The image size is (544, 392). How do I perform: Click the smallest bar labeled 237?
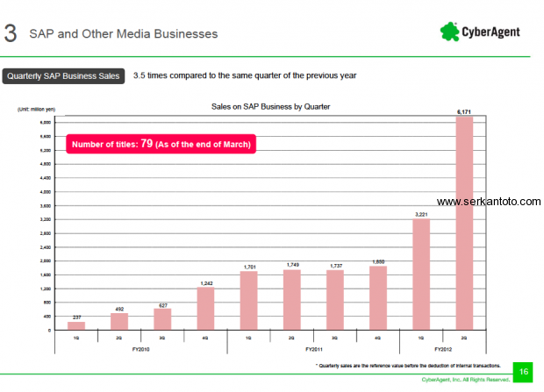tap(76, 325)
